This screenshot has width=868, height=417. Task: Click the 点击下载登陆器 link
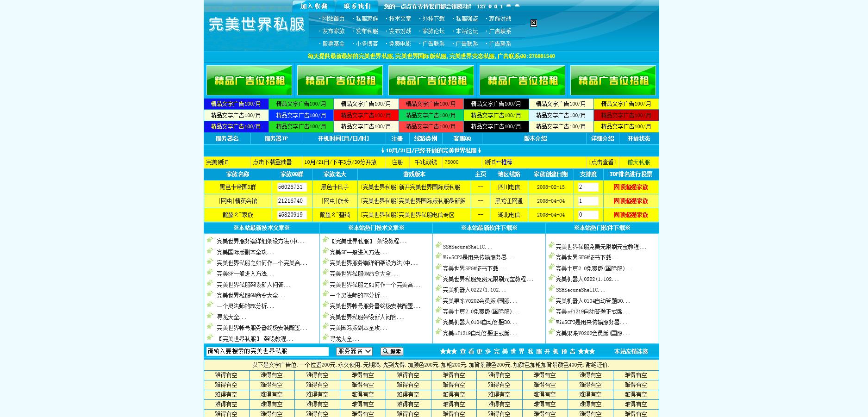pos(272,162)
